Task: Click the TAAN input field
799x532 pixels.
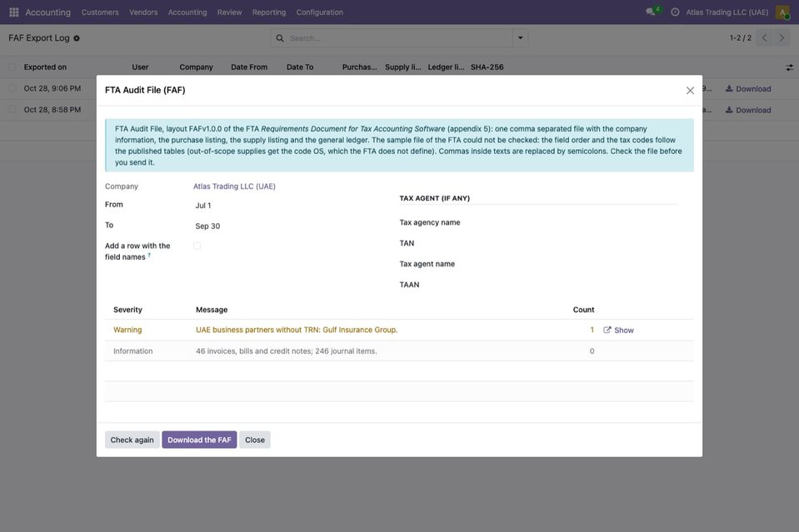Action: pyautogui.click(x=582, y=285)
